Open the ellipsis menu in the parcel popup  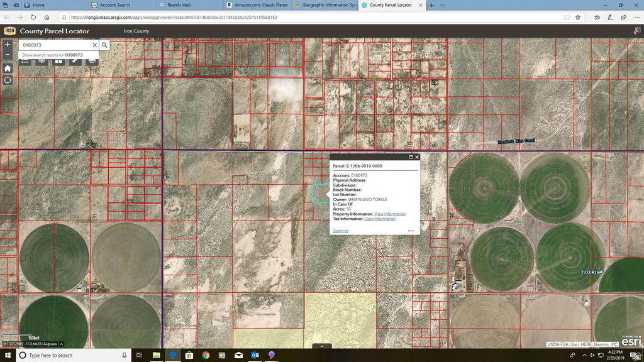pos(411,231)
